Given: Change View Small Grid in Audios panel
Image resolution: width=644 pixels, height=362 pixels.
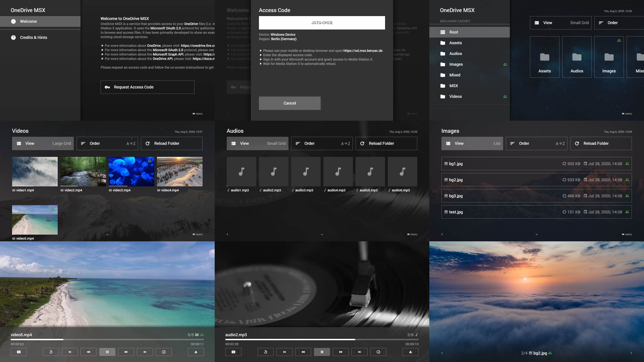Looking at the screenshot, I should [x=258, y=143].
